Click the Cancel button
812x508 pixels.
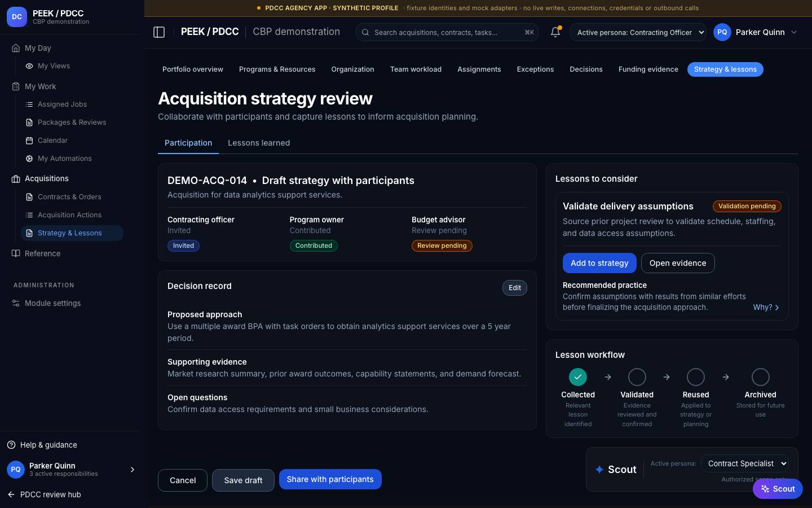click(x=183, y=480)
